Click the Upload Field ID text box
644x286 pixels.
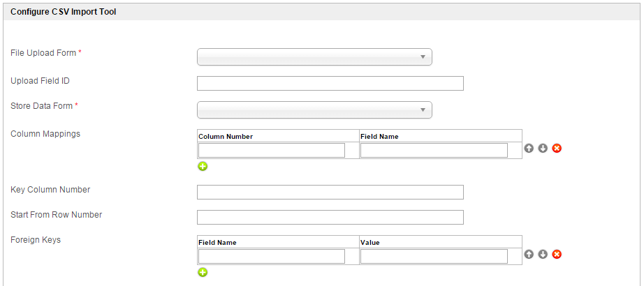pos(330,84)
